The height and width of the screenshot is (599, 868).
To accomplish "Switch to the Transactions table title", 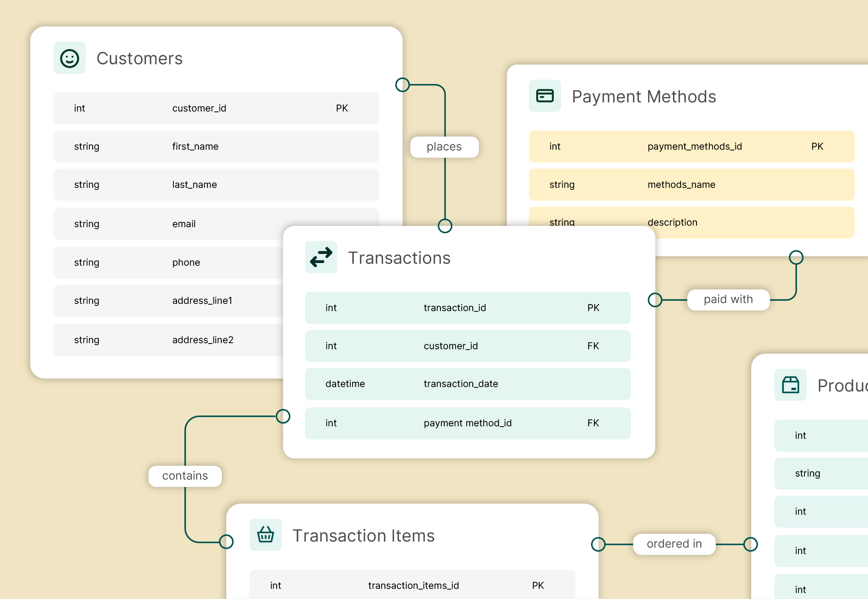I will 400,257.
